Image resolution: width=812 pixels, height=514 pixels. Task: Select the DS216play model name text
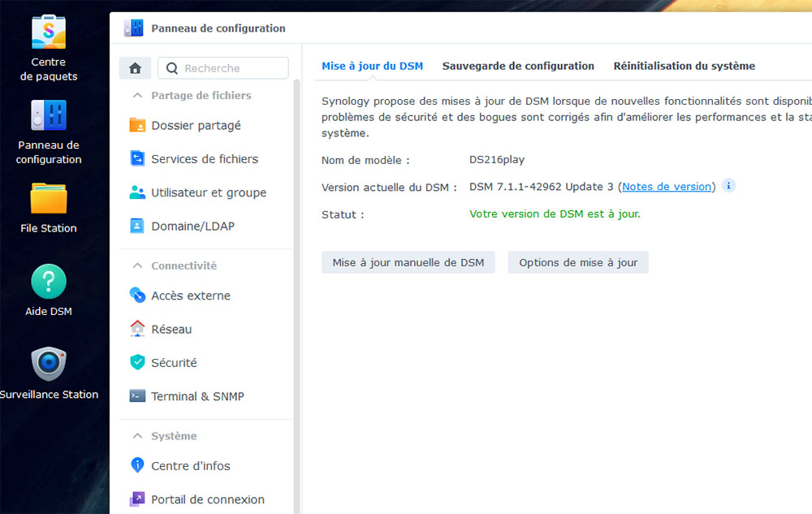tap(497, 160)
